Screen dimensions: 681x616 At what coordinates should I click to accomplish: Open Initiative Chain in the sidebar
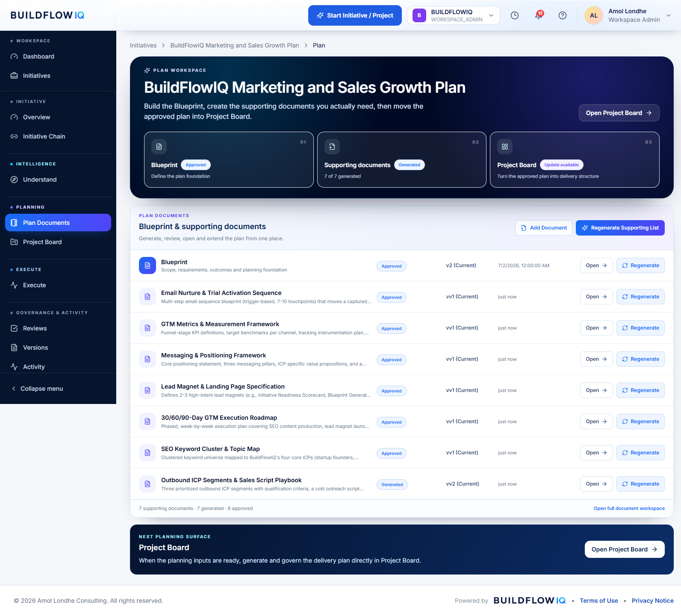click(x=58, y=136)
